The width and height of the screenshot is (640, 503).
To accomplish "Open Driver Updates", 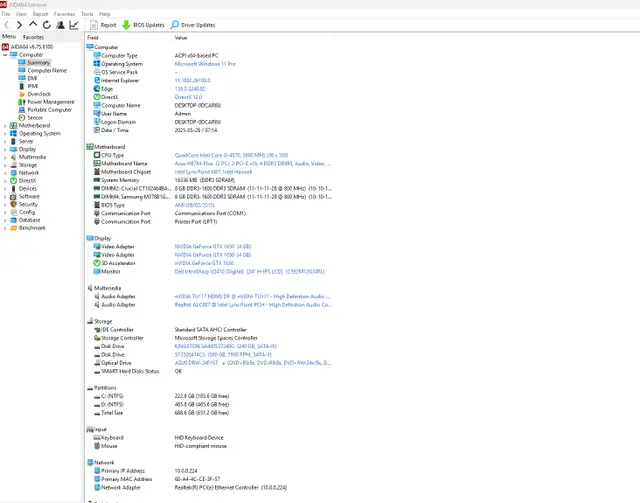I will point(193,25).
